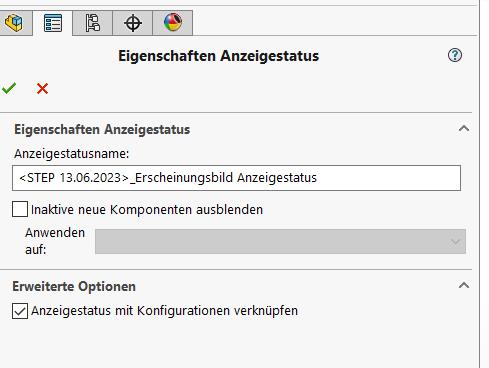Screen dimensions: 489x368
Task: Click the help question mark icon
Action: pyautogui.click(x=455, y=55)
